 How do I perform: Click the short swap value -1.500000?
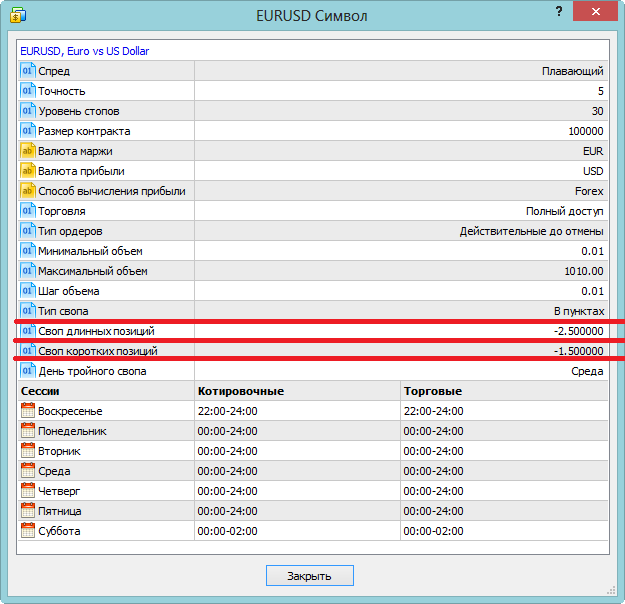(578, 351)
